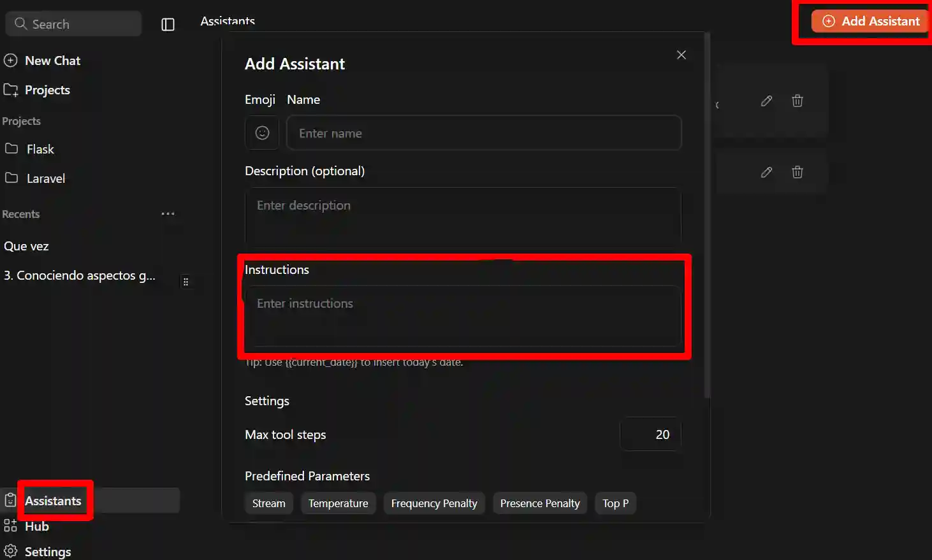Image resolution: width=932 pixels, height=560 pixels.
Task: Click the first assistant's pencil edit icon
Action: [766, 101]
